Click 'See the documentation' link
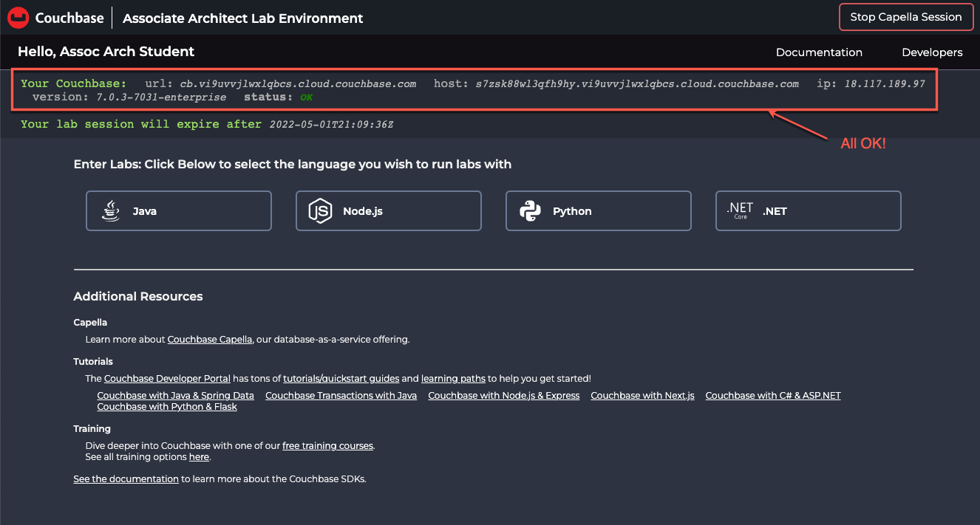Image resolution: width=980 pixels, height=525 pixels. point(126,478)
